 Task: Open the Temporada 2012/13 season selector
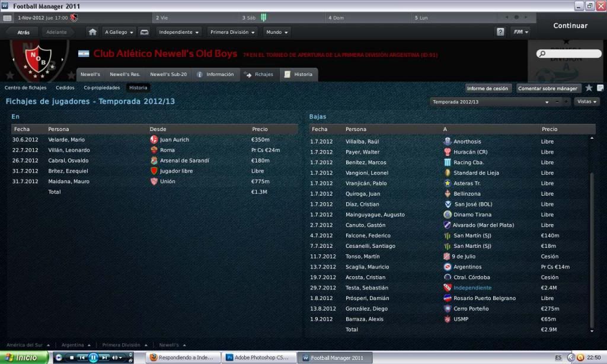490,102
